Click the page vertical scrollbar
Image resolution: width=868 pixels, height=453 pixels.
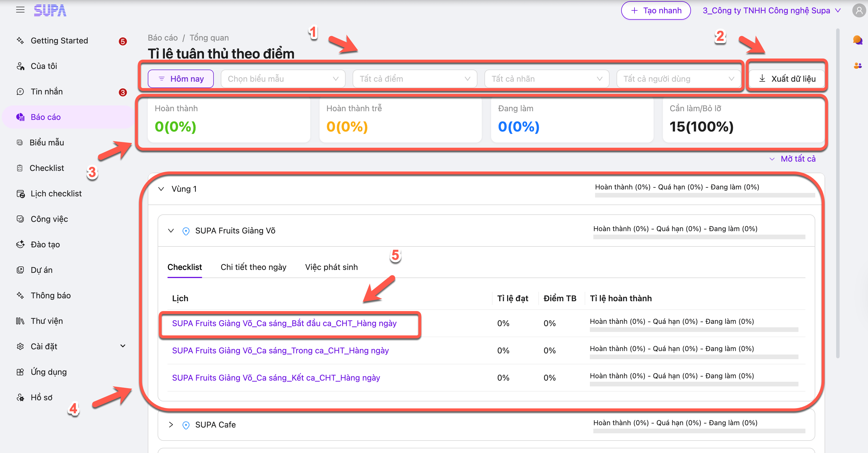click(838, 194)
